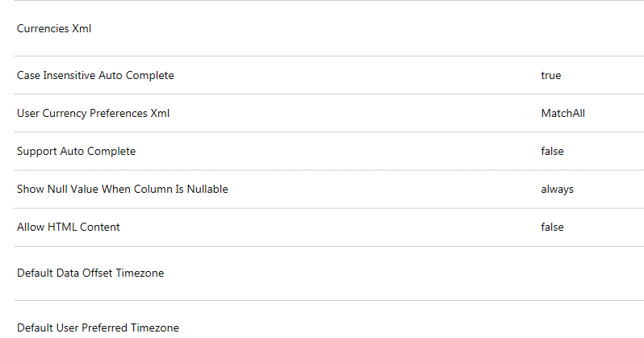Click the Allow HTML Content label

coord(69,227)
